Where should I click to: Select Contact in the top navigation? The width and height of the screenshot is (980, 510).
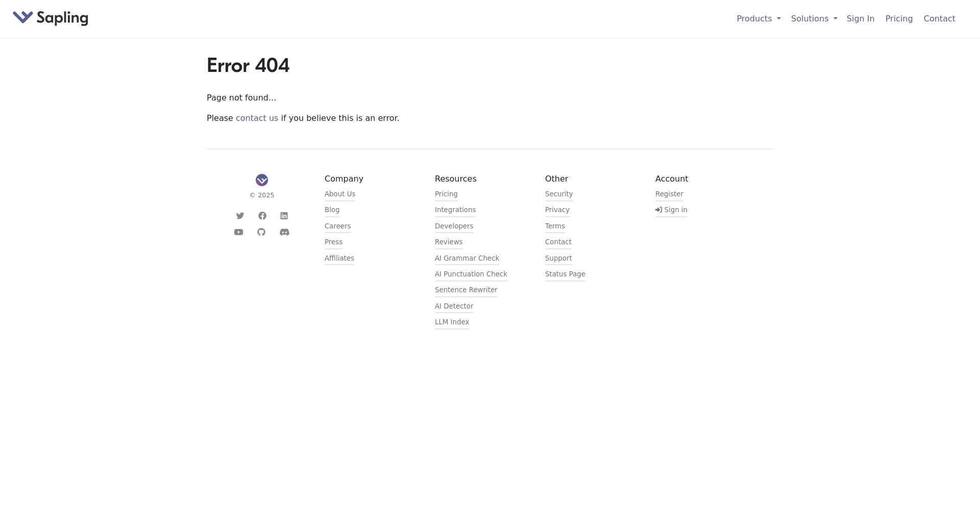939,19
